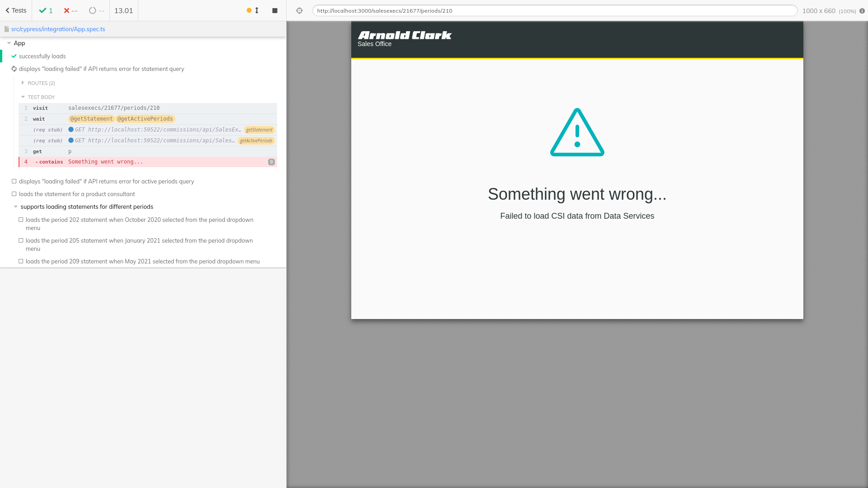868x488 pixels.
Task: Click the failing contains command row
Action: tap(148, 162)
